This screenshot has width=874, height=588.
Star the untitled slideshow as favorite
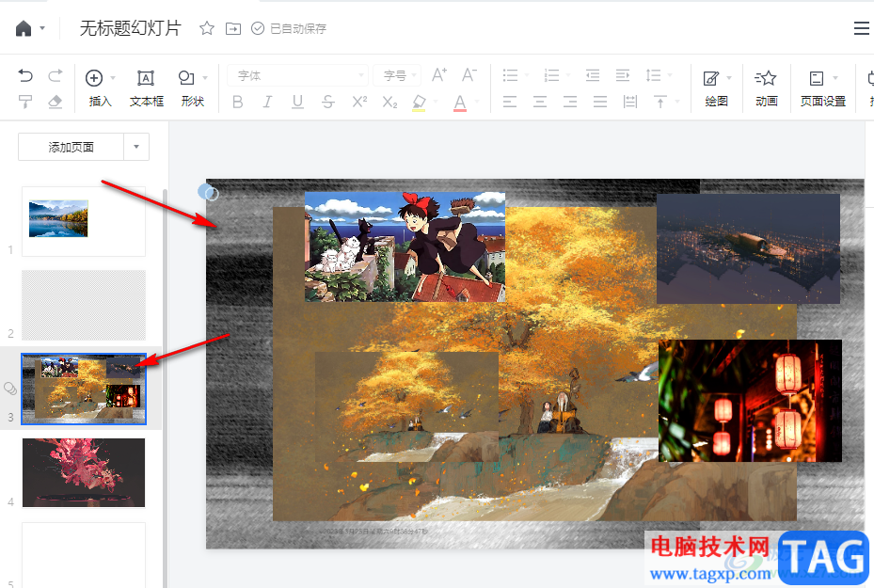click(207, 28)
